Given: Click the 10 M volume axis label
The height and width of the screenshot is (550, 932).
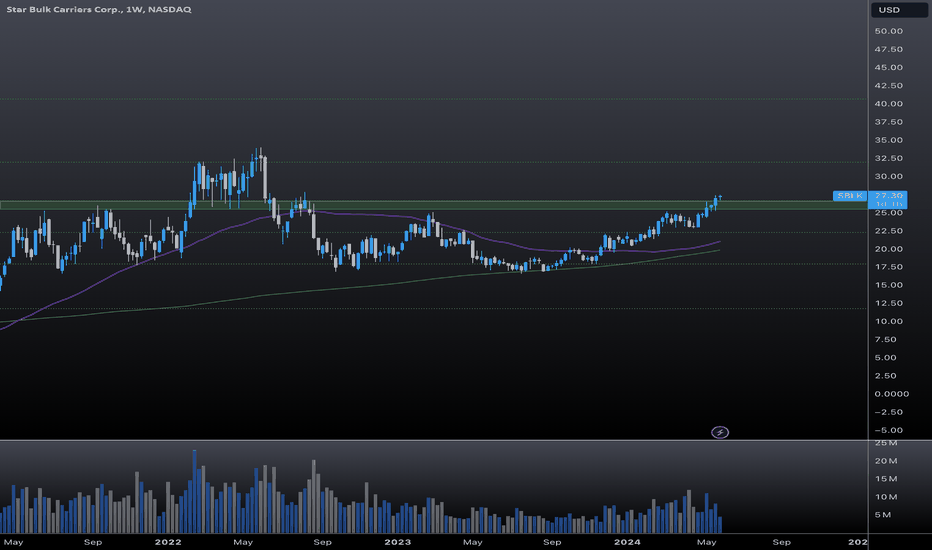Looking at the screenshot, I should (886, 497).
